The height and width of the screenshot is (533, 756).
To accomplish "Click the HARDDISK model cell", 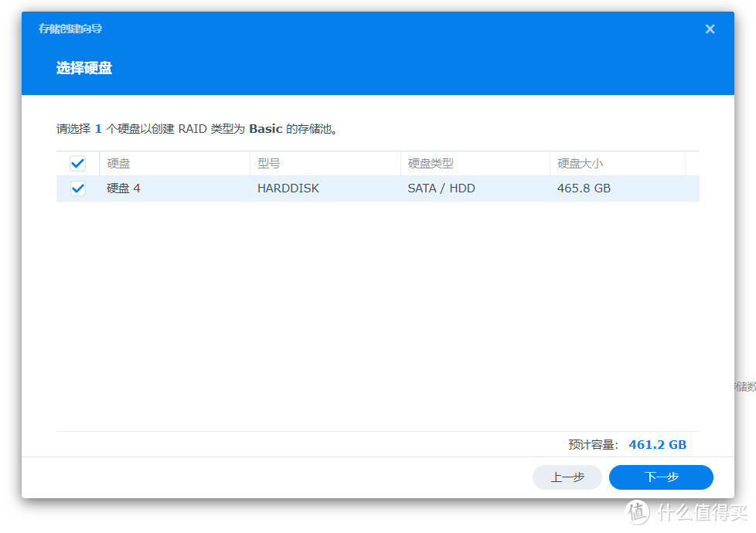I will pos(288,188).
